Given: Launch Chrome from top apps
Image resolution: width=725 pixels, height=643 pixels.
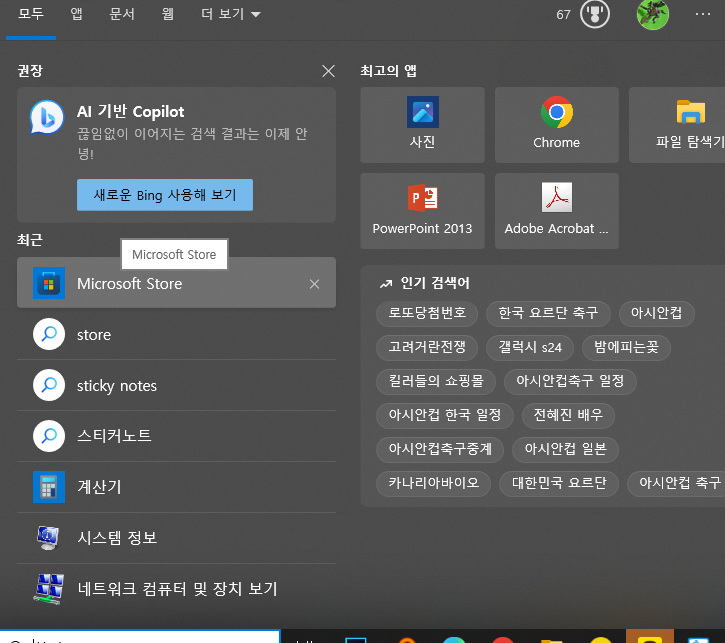Looking at the screenshot, I should [x=557, y=125].
